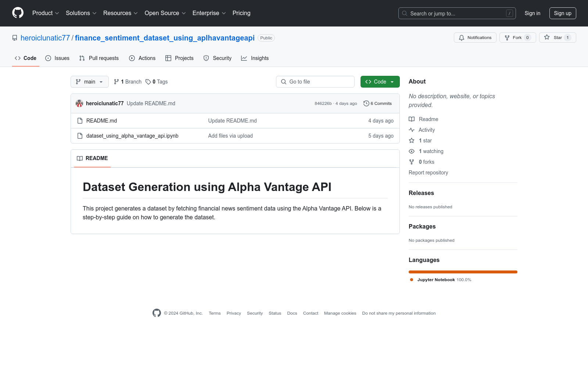Click the Search or jump to field
Viewport: 588px width, 368px height.
pos(457,13)
